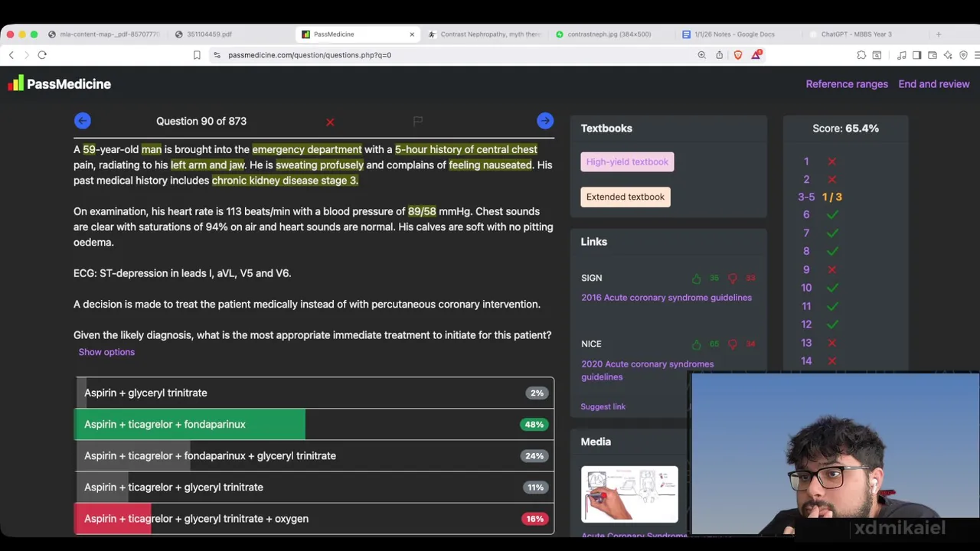This screenshot has width=980, height=551.
Task: Click the highlighted phrase chronic kidney disease stage 3
Action: (285, 181)
